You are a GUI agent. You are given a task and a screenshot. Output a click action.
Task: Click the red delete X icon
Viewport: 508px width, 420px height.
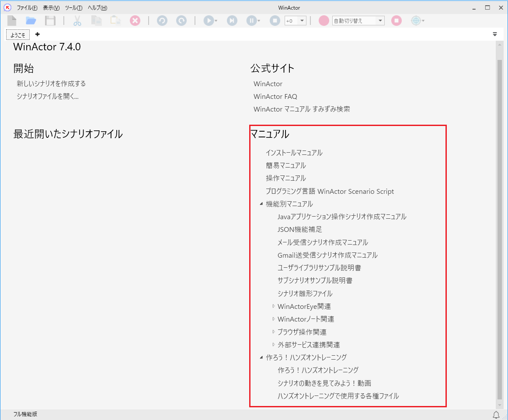[135, 21]
